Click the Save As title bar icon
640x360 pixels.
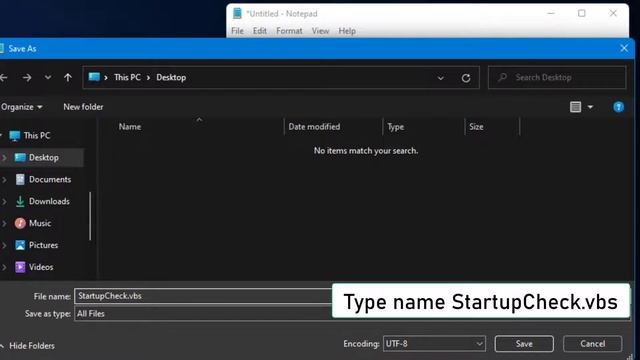(x=2, y=49)
